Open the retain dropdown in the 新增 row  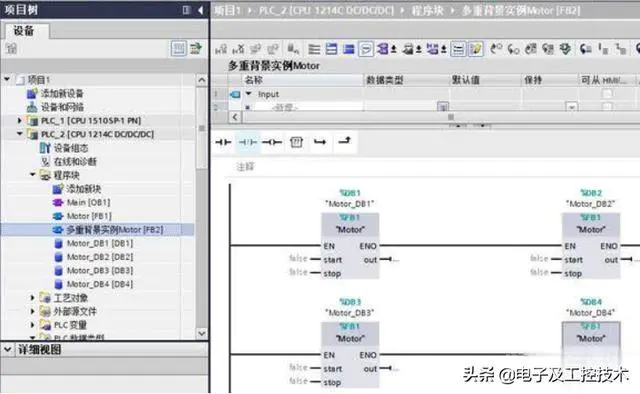click(572, 107)
